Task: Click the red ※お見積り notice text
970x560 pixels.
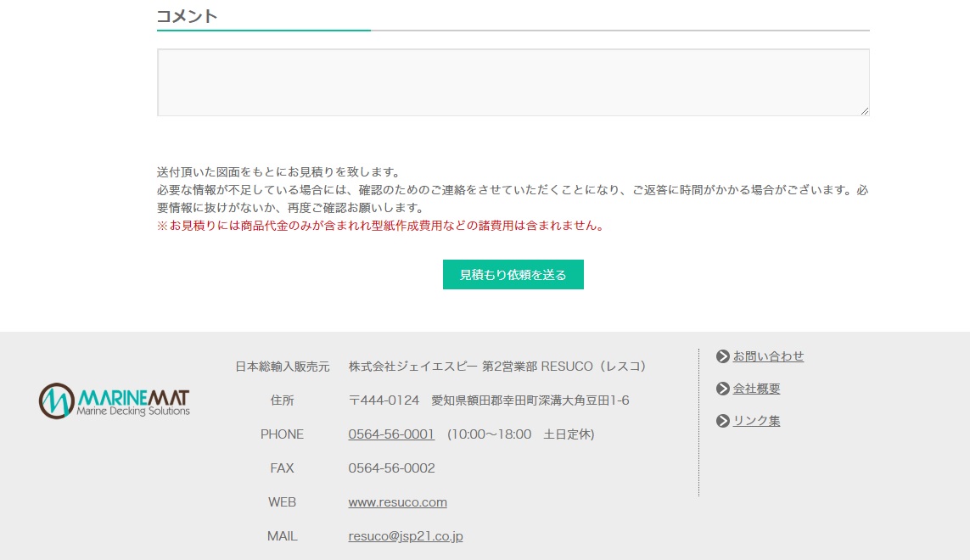Action: pos(380,226)
